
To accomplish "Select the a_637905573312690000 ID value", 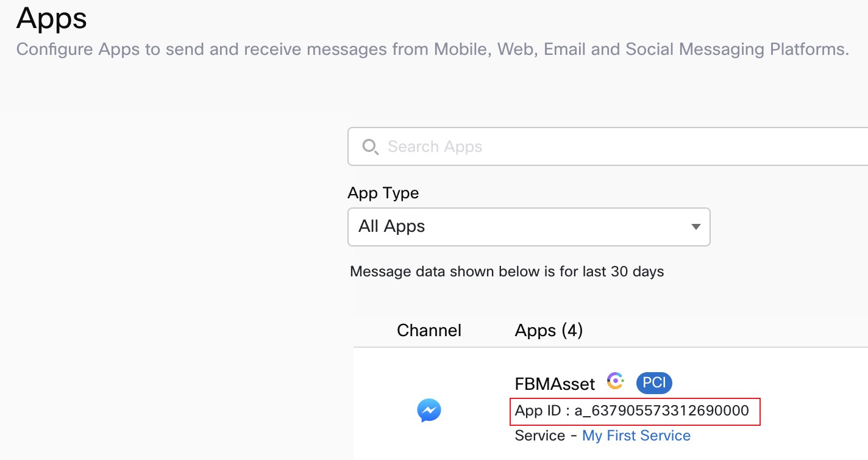I will coord(661,411).
